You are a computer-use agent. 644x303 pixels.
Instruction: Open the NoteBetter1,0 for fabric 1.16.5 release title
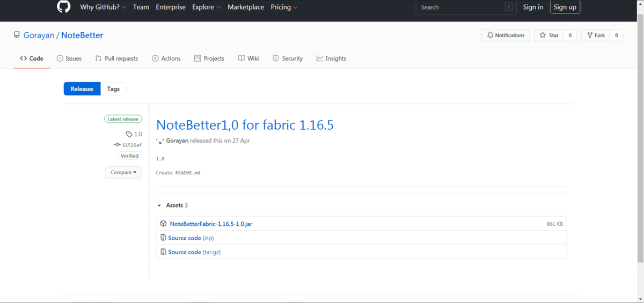(245, 125)
